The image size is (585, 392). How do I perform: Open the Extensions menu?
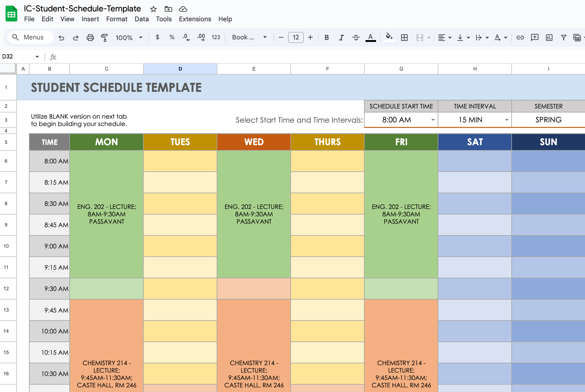(195, 19)
